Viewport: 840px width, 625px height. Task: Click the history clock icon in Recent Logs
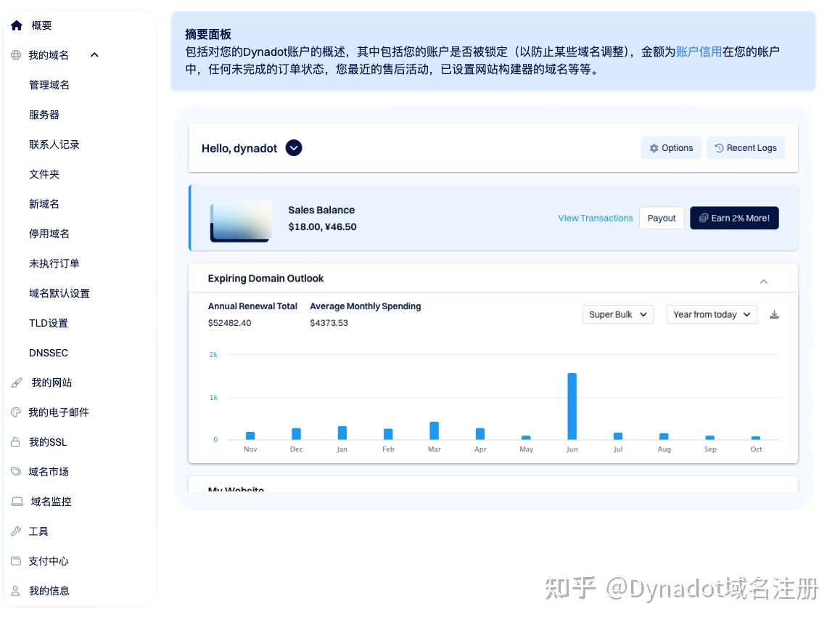click(x=719, y=148)
